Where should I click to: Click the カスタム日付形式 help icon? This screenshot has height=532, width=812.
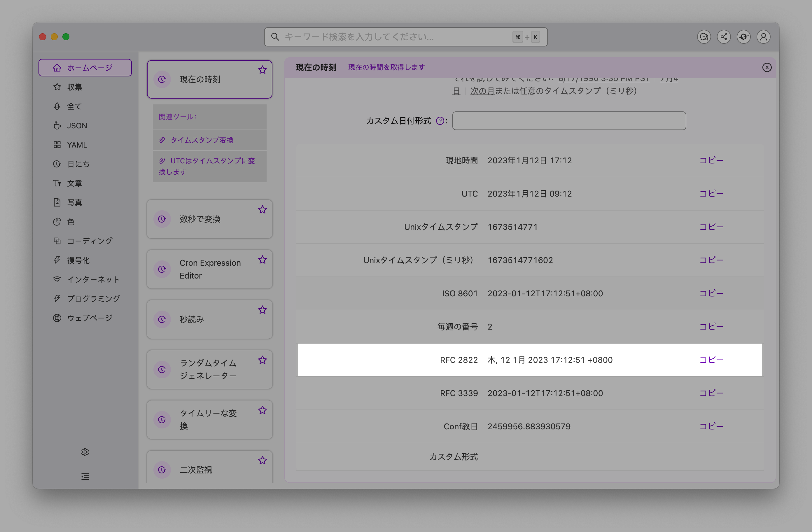(440, 121)
